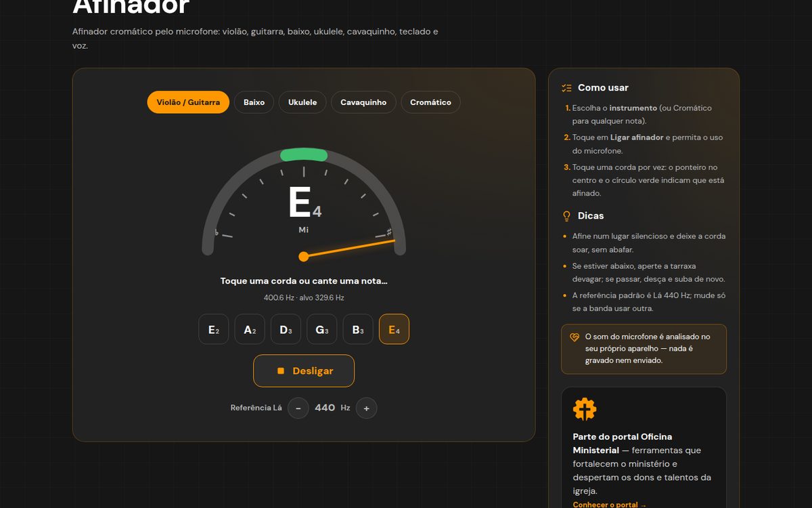Click the Afinador page title
The width and height of the screenshot is (812, 508).
131,6
